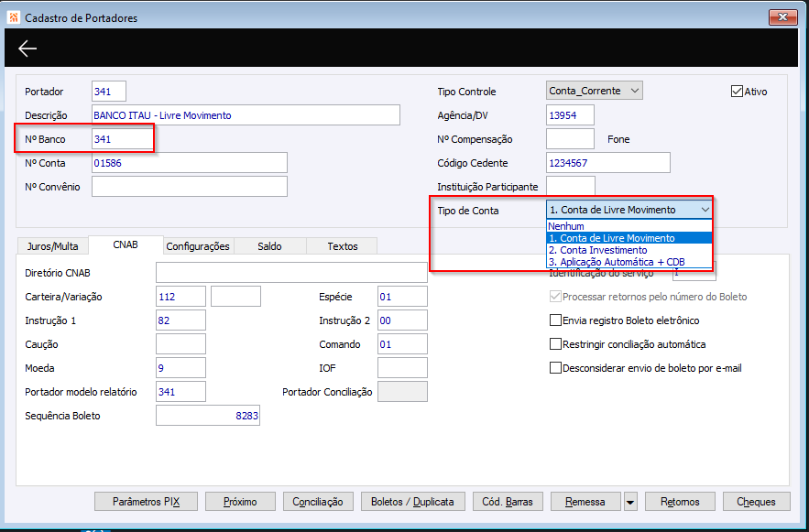
Task: Focus the IOF input field
Action: [402, 368]
